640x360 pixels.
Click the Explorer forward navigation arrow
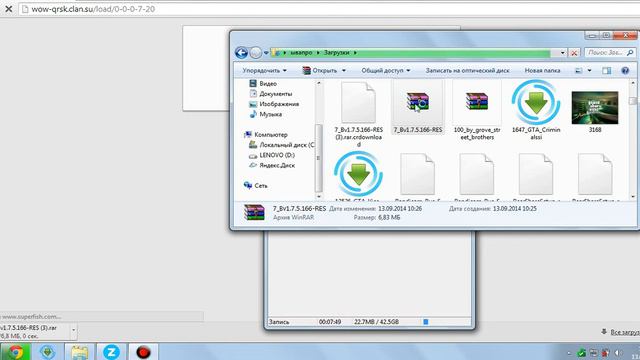[256, 53]
